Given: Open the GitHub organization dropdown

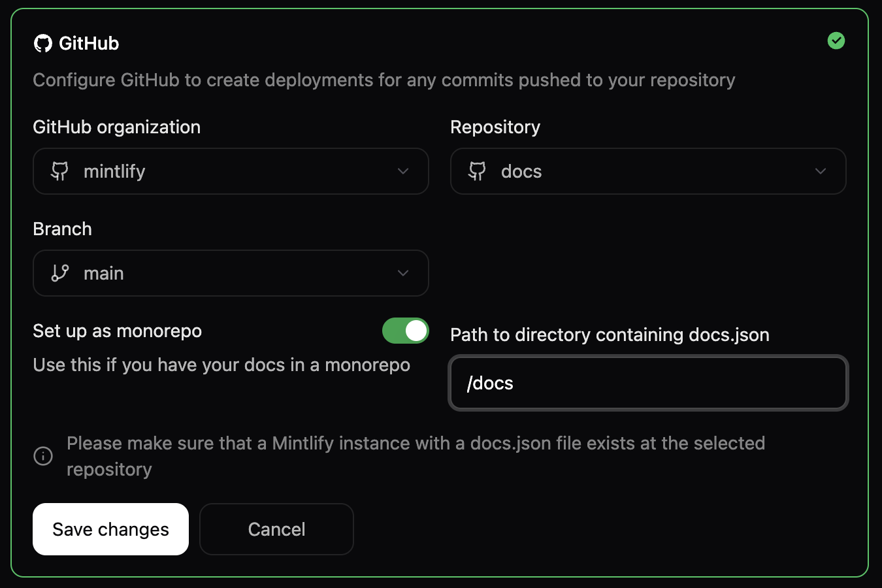Looking at the screenshot, I should pyautogui.click(x=231, y=171).
